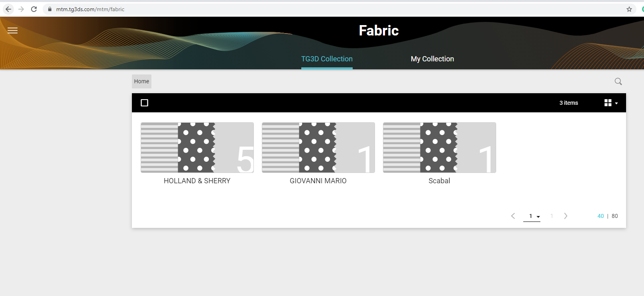The width and height of the screenshot is (644, 296).
Task: Click the GIOVANNI MARIO label
Action: click(x=318, y=181)
